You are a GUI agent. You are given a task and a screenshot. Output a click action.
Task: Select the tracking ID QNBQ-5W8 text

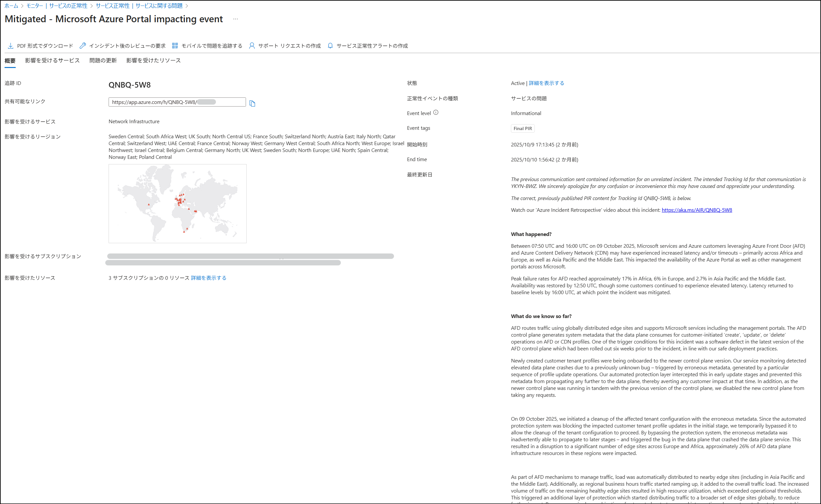(130, 85)
